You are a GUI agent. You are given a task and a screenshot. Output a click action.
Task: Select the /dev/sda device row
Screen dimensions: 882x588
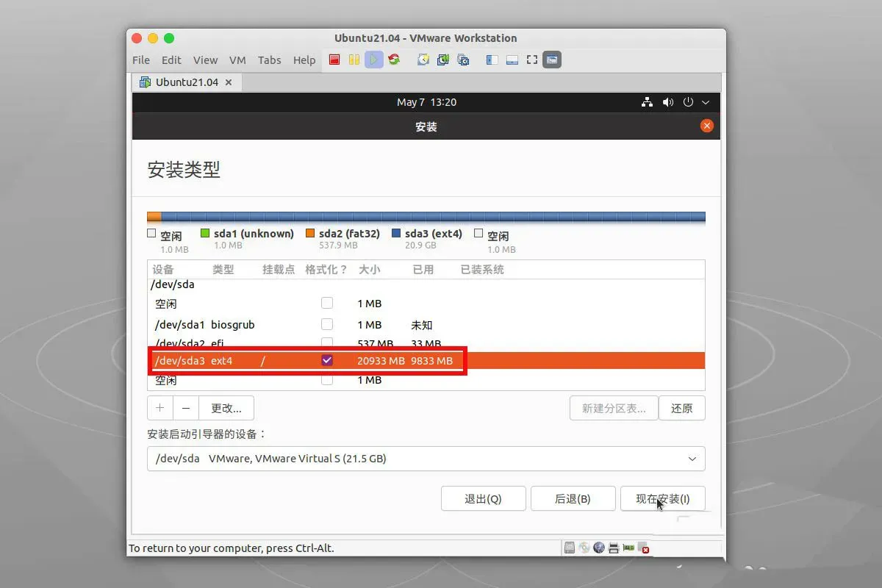pyautogui.click(x=426, y=284)
